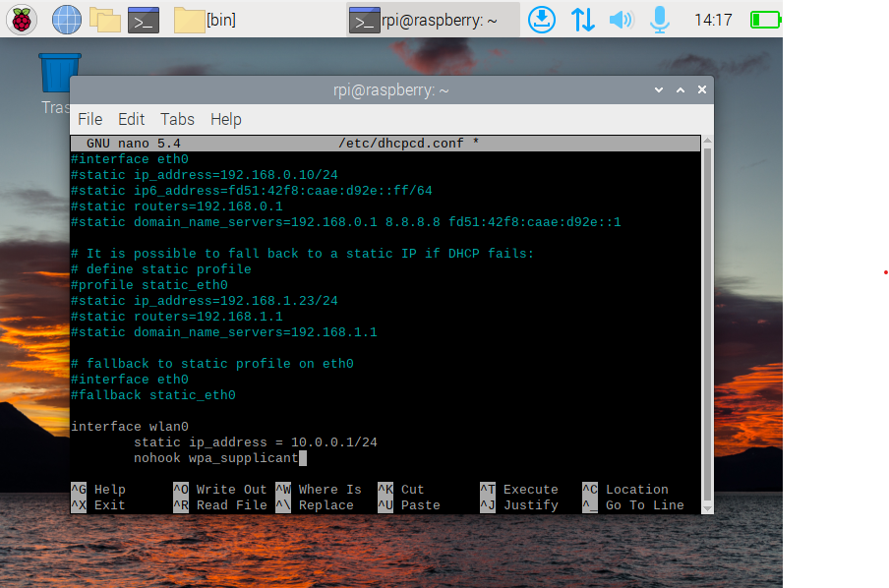Click the '^G Help' shortcut hint

(98, 490)
